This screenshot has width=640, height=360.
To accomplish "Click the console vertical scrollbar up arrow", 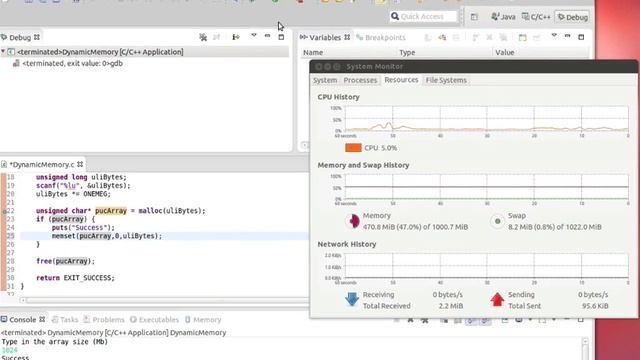I will tap(585, 341).
